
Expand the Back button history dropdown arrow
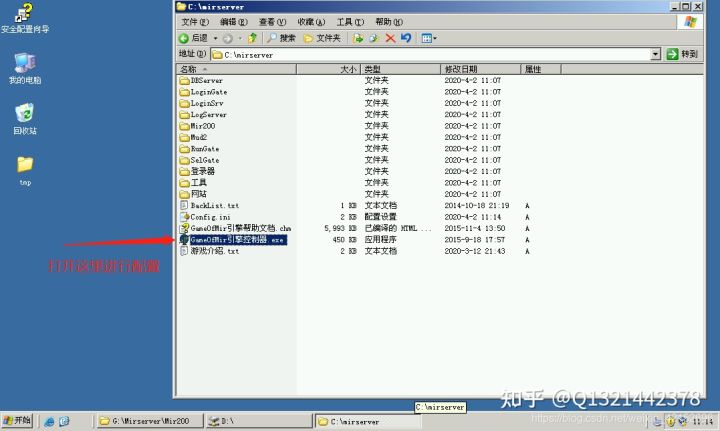[215, 38]
